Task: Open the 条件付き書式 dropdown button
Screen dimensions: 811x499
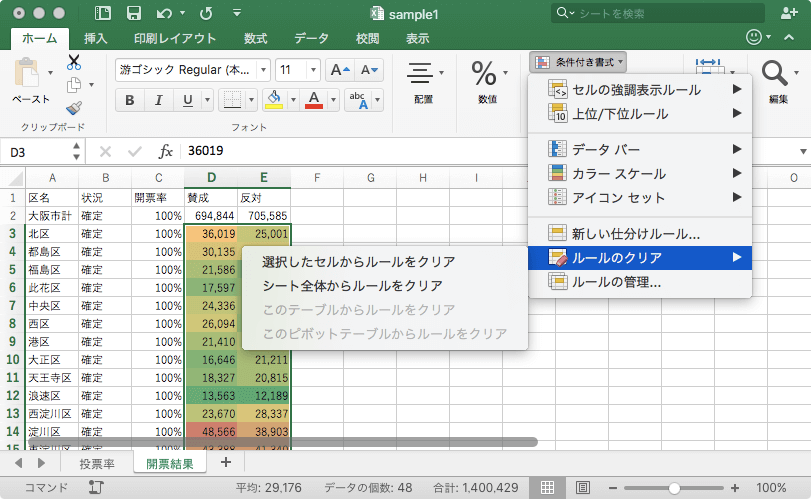Action: click(578, 62)
